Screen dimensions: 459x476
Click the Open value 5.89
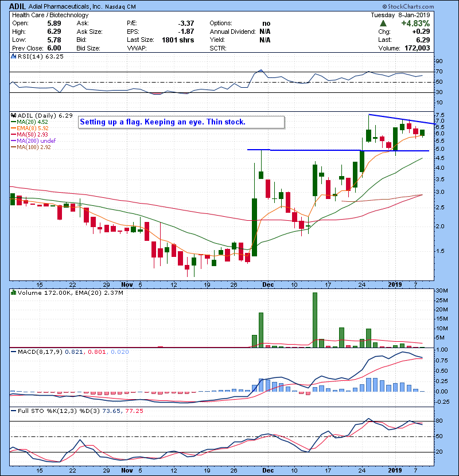(54, 24)
